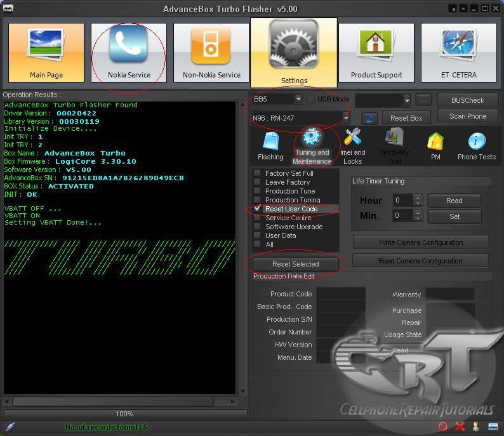Click the Warranty field
The height and width of the screenshot is (436, 504).
coord(449,294)
